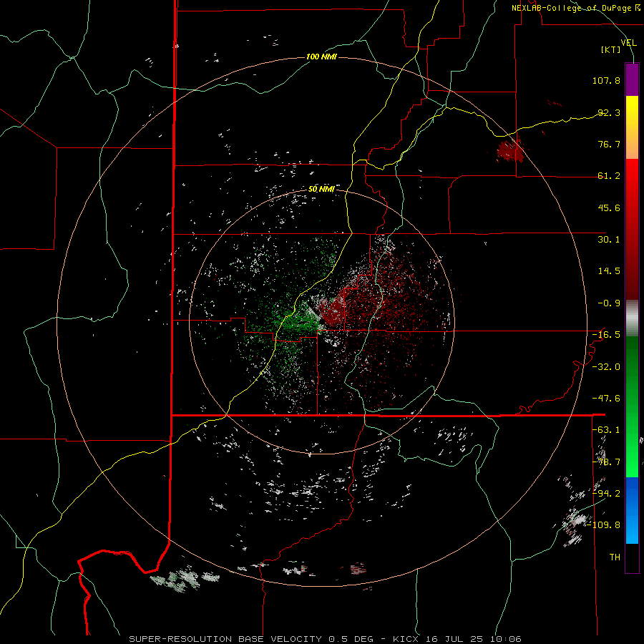
Task: Pick the yellow band of the velocity scale
Action: (632, 127)
